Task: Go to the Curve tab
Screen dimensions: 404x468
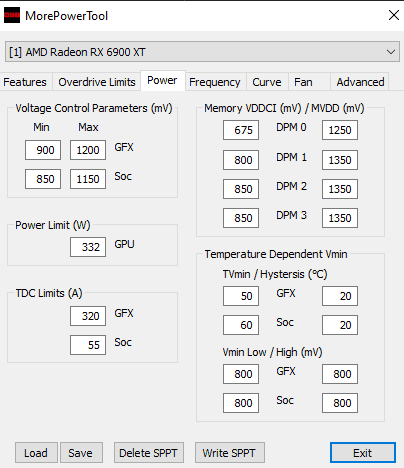Action: [267, 82]
